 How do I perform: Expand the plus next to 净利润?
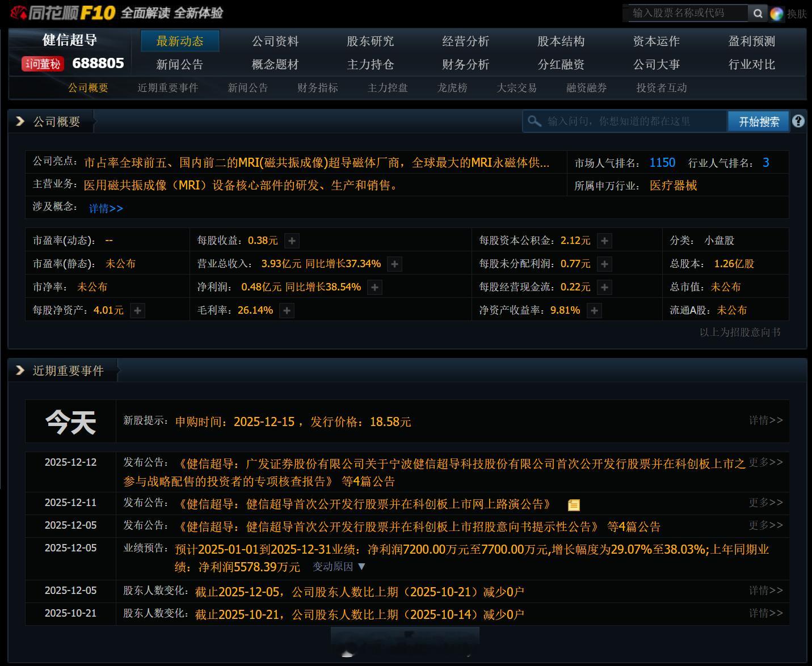375,287
